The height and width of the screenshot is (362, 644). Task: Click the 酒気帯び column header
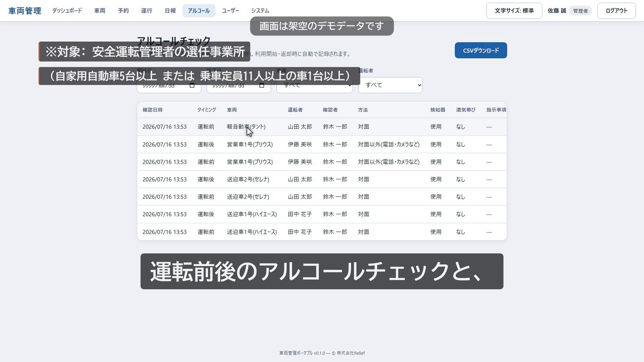[x=466, y=110]
